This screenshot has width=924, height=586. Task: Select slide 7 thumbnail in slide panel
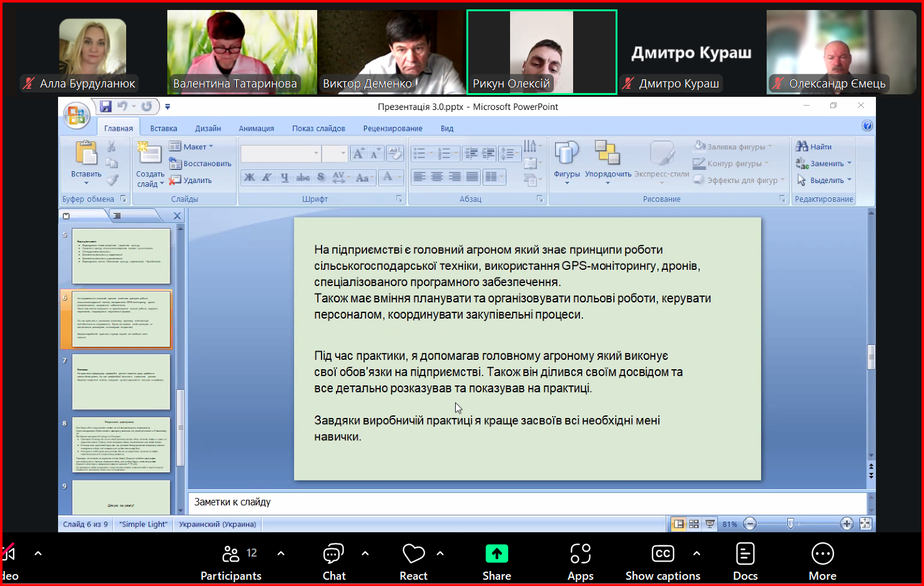(121, 382)
